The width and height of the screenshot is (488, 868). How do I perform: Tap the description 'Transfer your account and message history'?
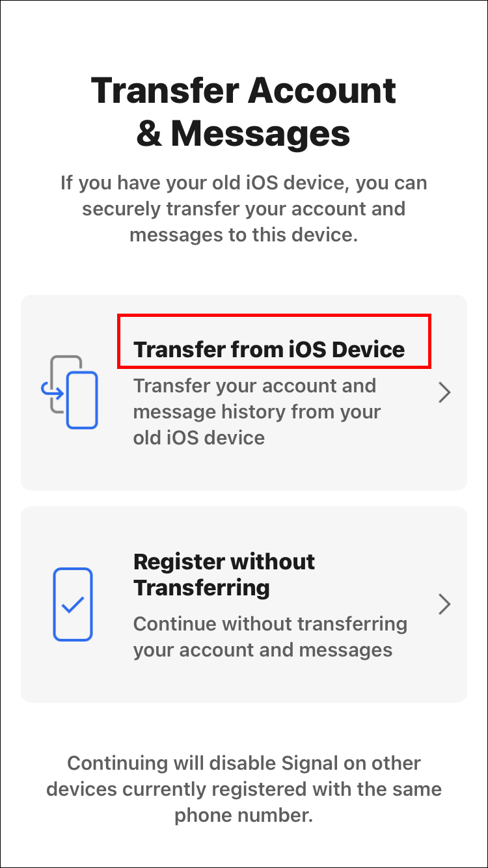[x=257, y=411]
